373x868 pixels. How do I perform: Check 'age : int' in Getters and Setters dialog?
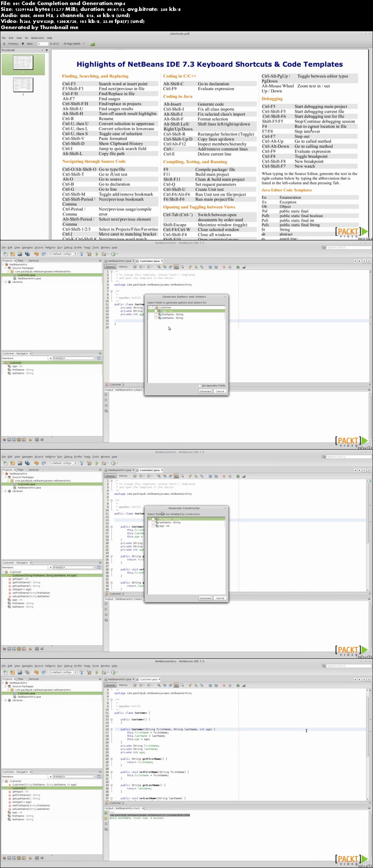click(156, 311)
